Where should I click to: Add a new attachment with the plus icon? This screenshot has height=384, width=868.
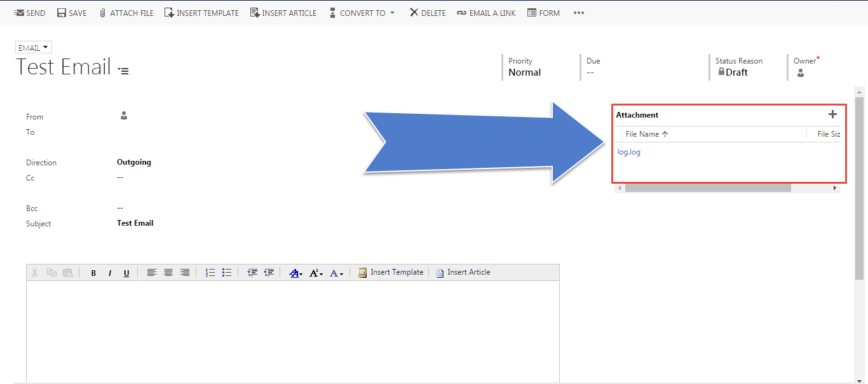tap(832, 114)
